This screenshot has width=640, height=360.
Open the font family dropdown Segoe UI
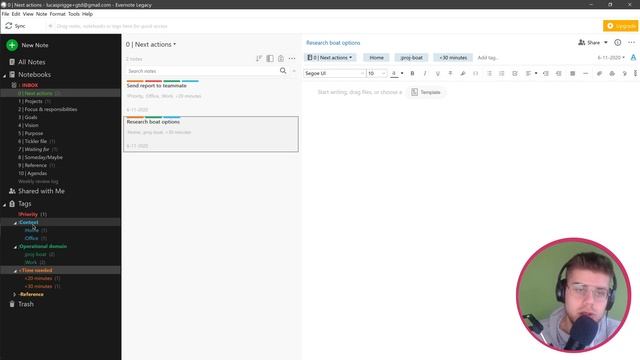(334, 73)
